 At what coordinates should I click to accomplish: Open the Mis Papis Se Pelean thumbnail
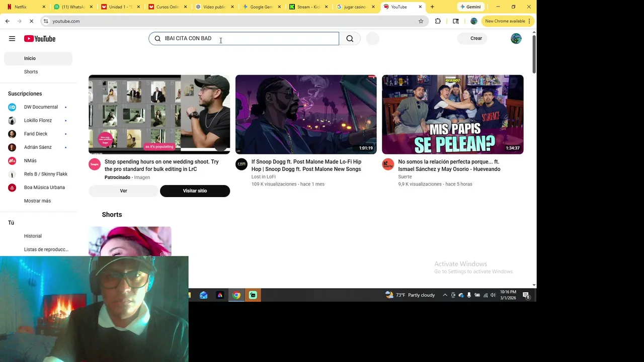click(452, 115)
